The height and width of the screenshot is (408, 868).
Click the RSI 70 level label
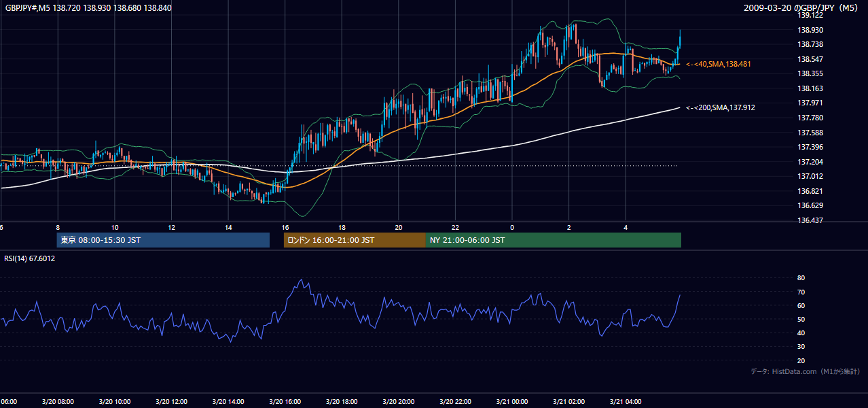pyautogui.click(x=801, y=292)
